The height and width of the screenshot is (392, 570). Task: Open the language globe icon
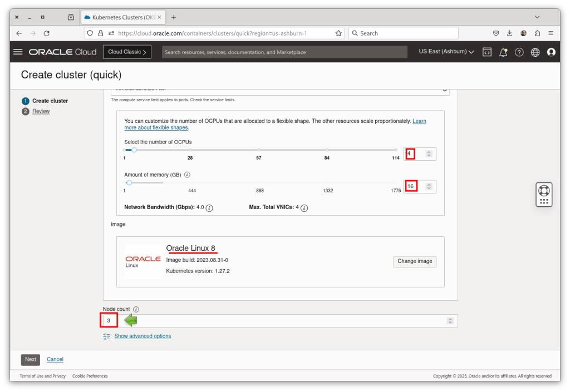pyautogui.click(x=535, y=52)
